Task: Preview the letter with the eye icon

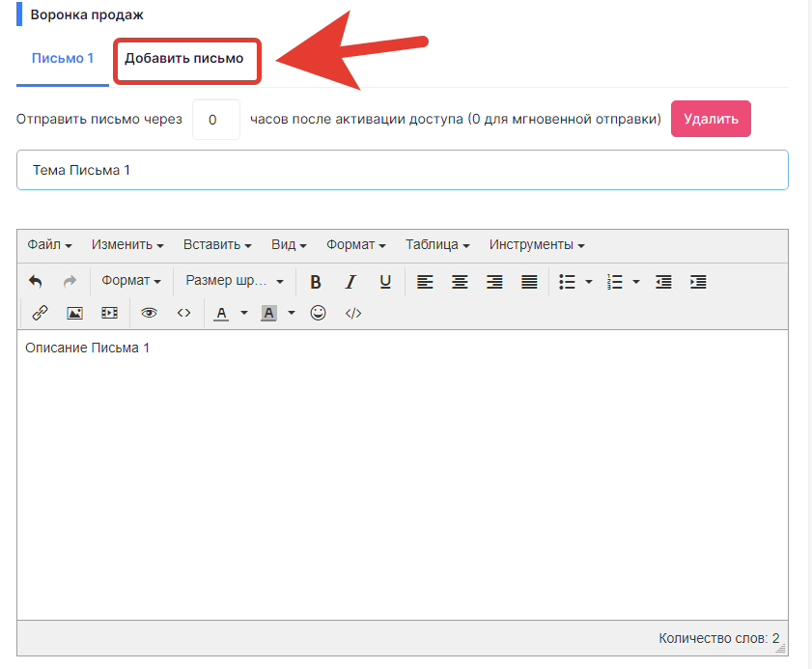Action: pyautogui.click(x=149, y=313)
